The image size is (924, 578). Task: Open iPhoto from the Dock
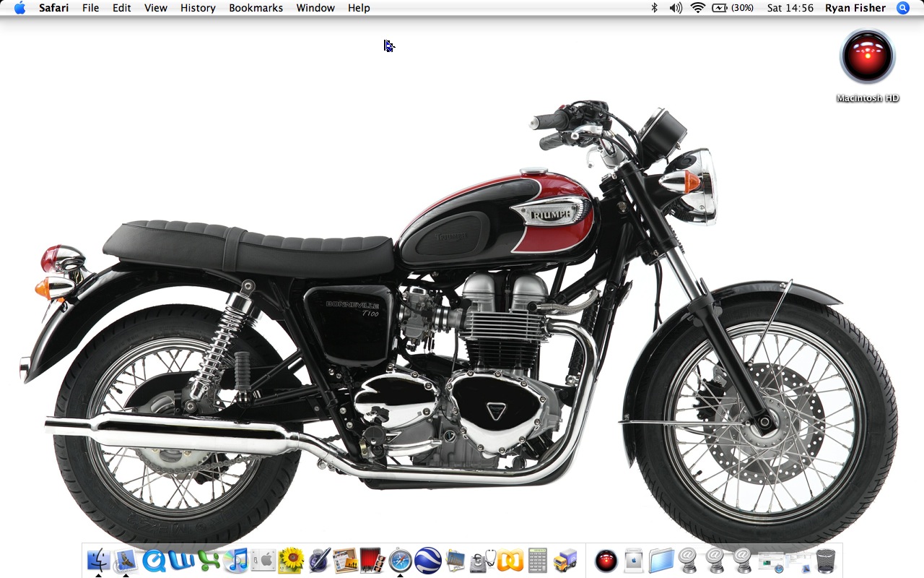346,561
